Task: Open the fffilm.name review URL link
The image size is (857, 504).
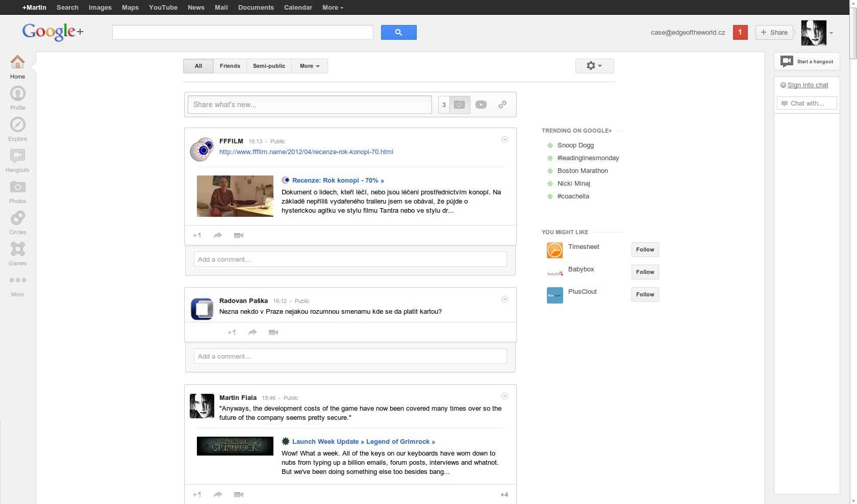Action: [x=306, y=152]
